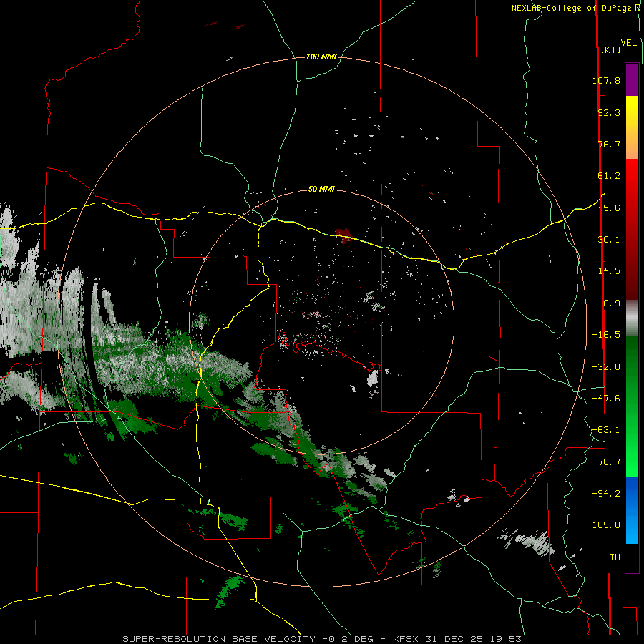Screen dimensions: 644x644
Task: Pick the red segment of the color bar
Action: (632, 229)
